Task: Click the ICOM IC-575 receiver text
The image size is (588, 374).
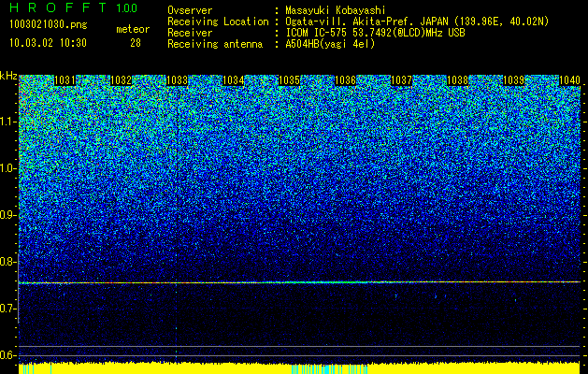Action: click(x=375, y=33)
